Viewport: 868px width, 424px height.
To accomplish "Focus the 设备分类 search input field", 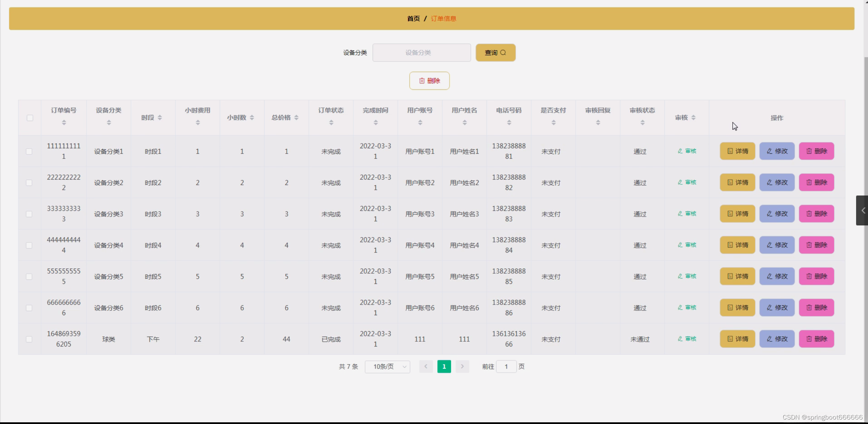I will (421, 53).
